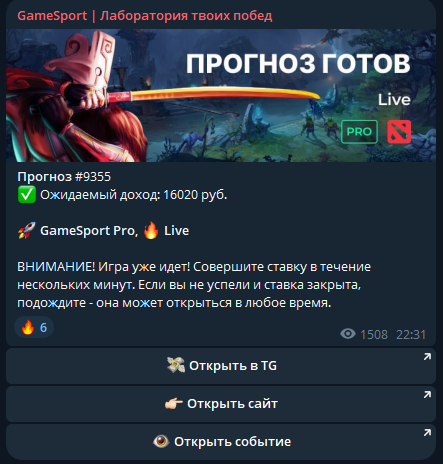Click the fire reaction with count 6
Image resolution: width=443 pixels, height=464 pixels.
click(34, 327)
